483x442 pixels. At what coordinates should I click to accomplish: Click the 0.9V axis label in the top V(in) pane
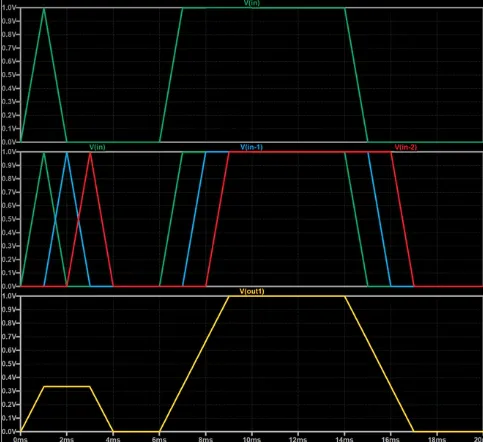pos(9,21)
